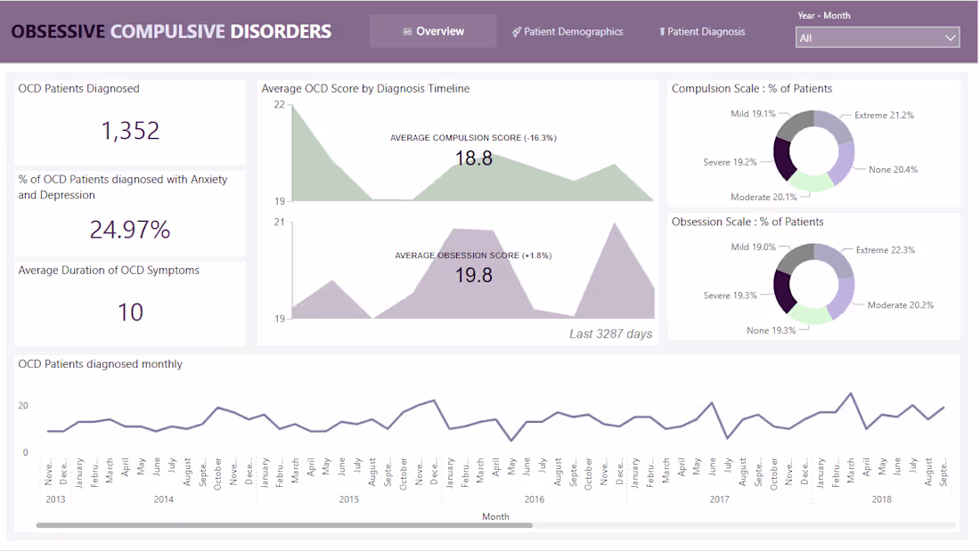This screenshot has height=551, width=980.
Task: Select the Severe 19.2% compulsion donut segment
Action: 782,158
